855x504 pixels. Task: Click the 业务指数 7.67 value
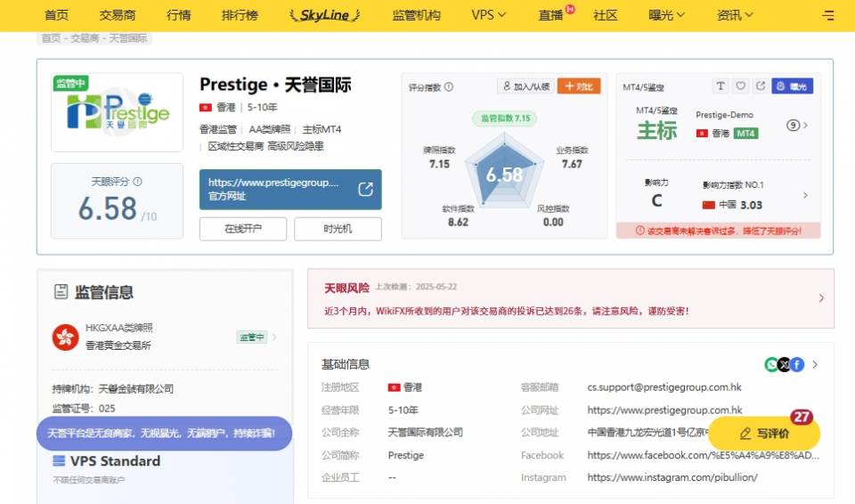572,164
